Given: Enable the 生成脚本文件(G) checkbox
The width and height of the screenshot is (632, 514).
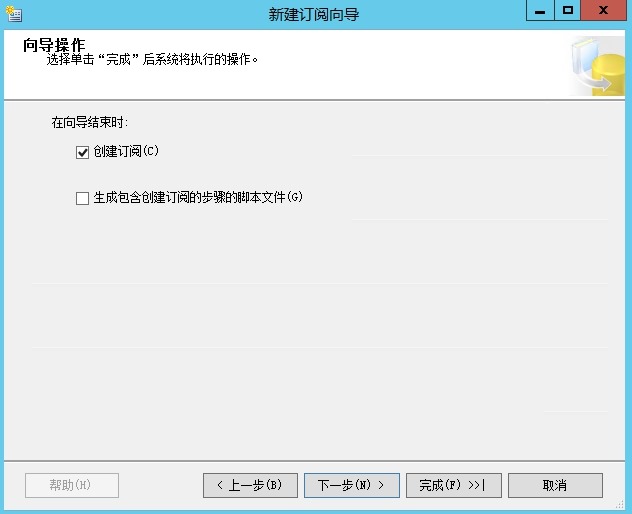Looking at the screenshot, I should [x=82, y=198].
